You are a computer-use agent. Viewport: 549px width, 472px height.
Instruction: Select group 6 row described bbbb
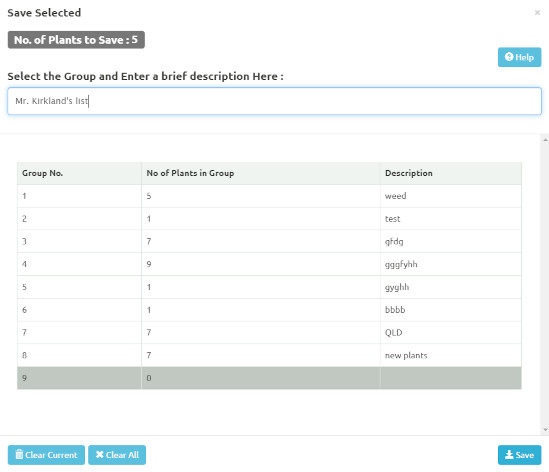pos(269,310)
